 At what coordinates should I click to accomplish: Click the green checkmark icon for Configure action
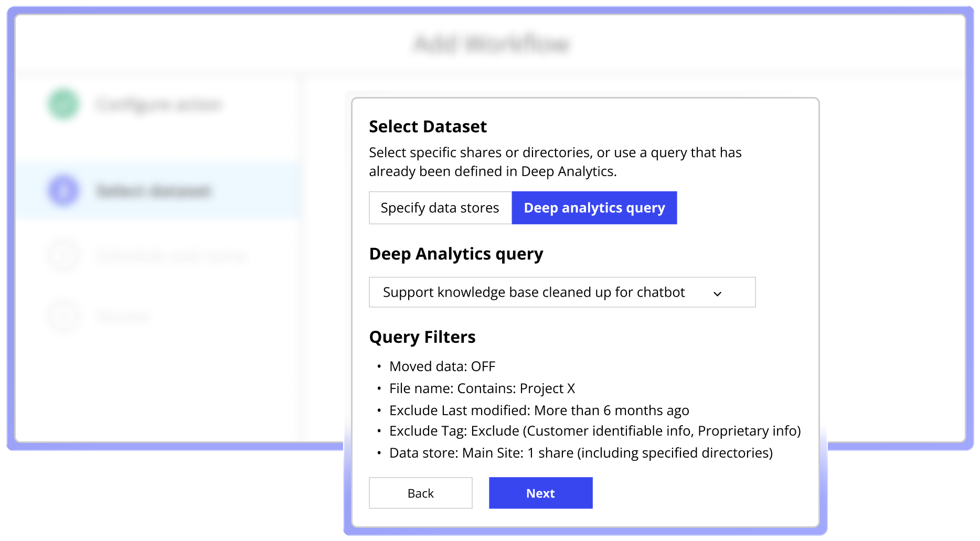click(x=63, y=104)
